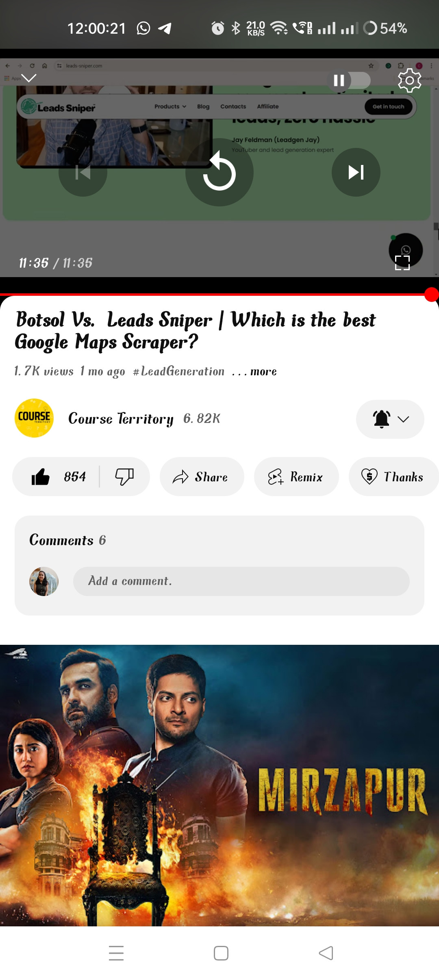Screen dimensions: 439x980
Task: Expand video description with more
Action: (x=263, y=371)
